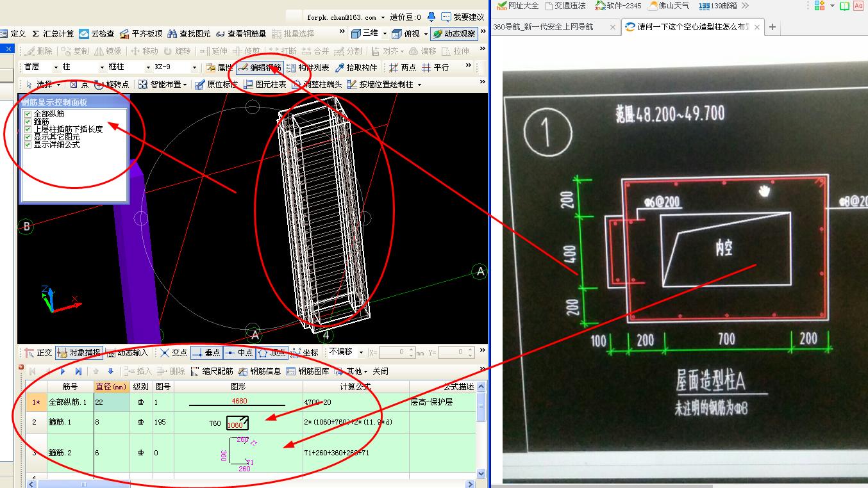Switch to 360导航 browser tab
This screenshot has width=868, height=488.
tap(555, 27)
